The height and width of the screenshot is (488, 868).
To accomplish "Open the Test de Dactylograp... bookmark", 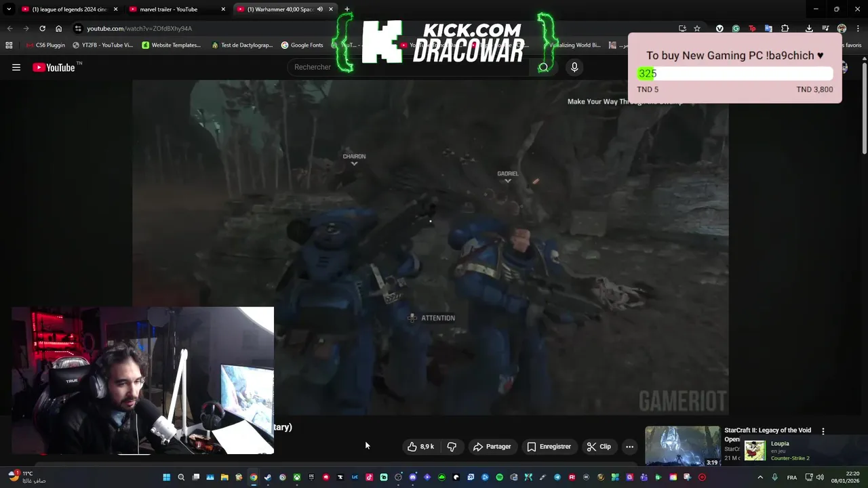I will click(241, 45).
